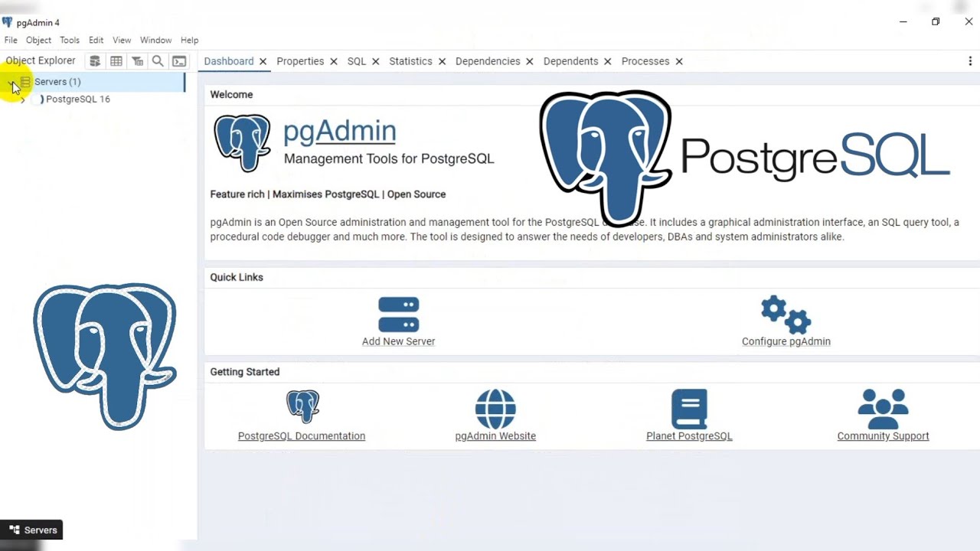Click the PostgreSQL Documentation elephant icon

302,406
